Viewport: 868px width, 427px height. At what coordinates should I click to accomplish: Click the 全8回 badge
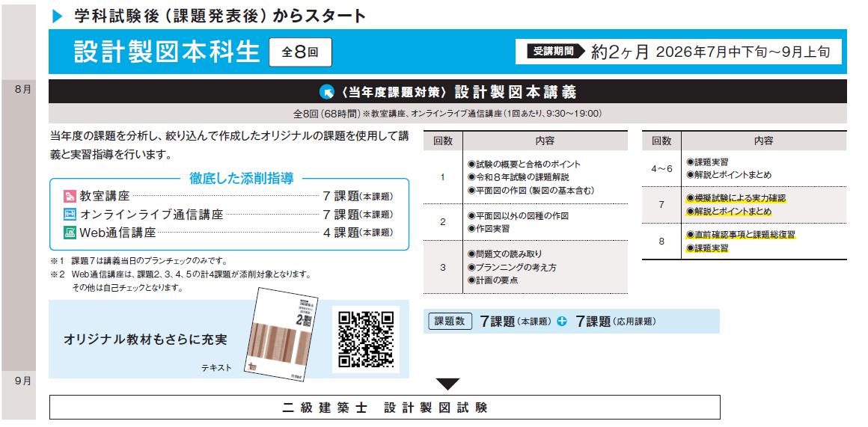click(x=300, y=52)
